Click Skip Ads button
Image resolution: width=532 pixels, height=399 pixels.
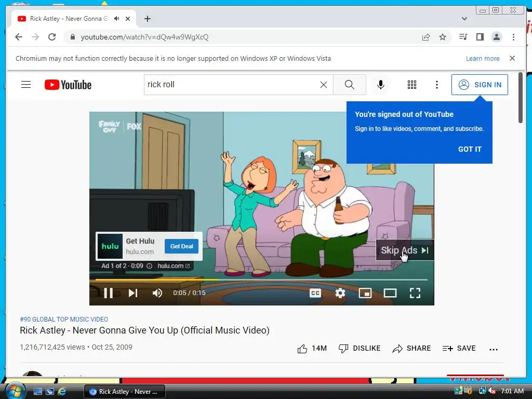coord(405,250)
